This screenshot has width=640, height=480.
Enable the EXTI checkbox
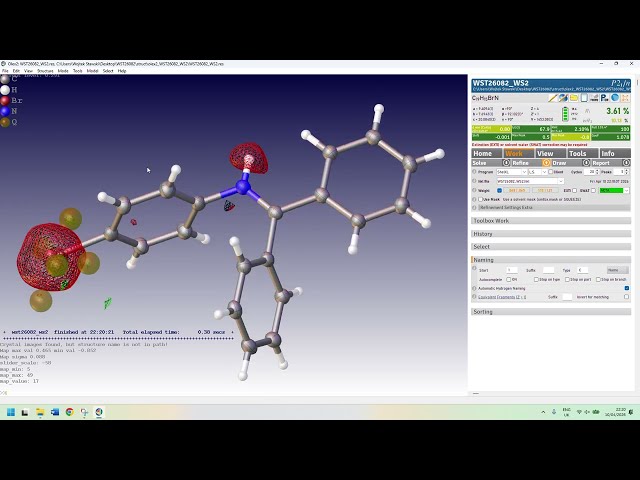(575, 191)
